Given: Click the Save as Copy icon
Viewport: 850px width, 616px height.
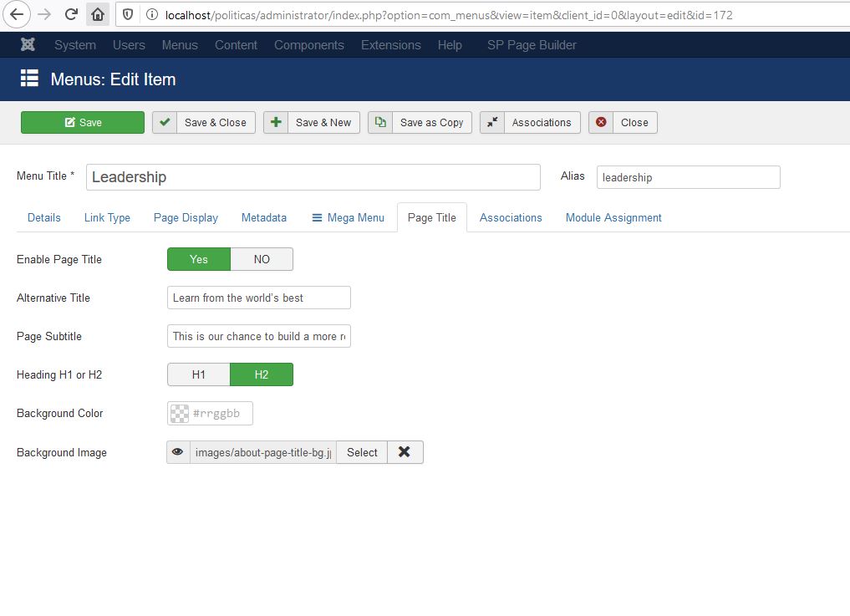Looking at the screenshot, I should (x=380, y=122).
